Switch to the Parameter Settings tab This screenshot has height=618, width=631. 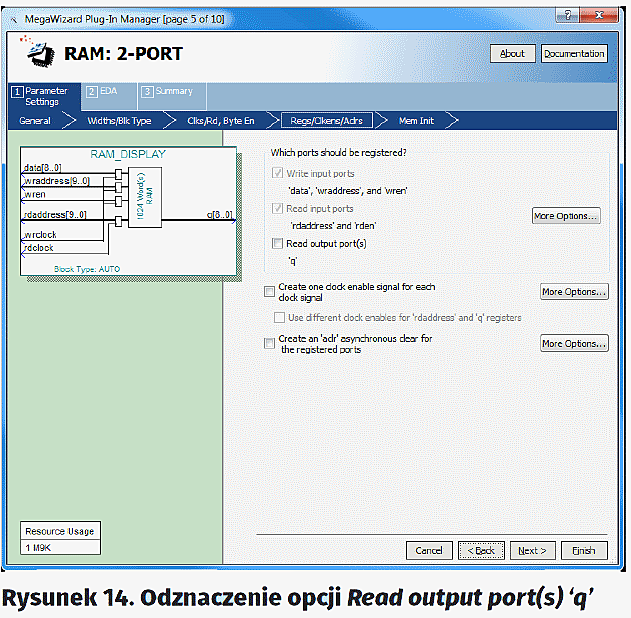pyautogui.click(x=42, y=96)
